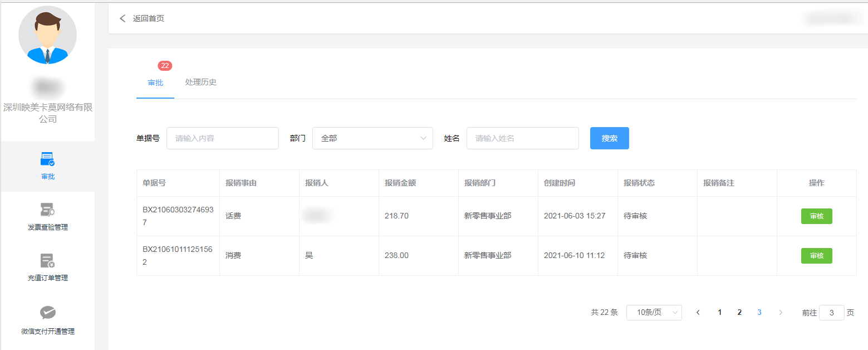This screenshot has width=868, height=350.
Task: Open 微信支付开通管理 sidebar icon
Action: [x=48, y=312]
